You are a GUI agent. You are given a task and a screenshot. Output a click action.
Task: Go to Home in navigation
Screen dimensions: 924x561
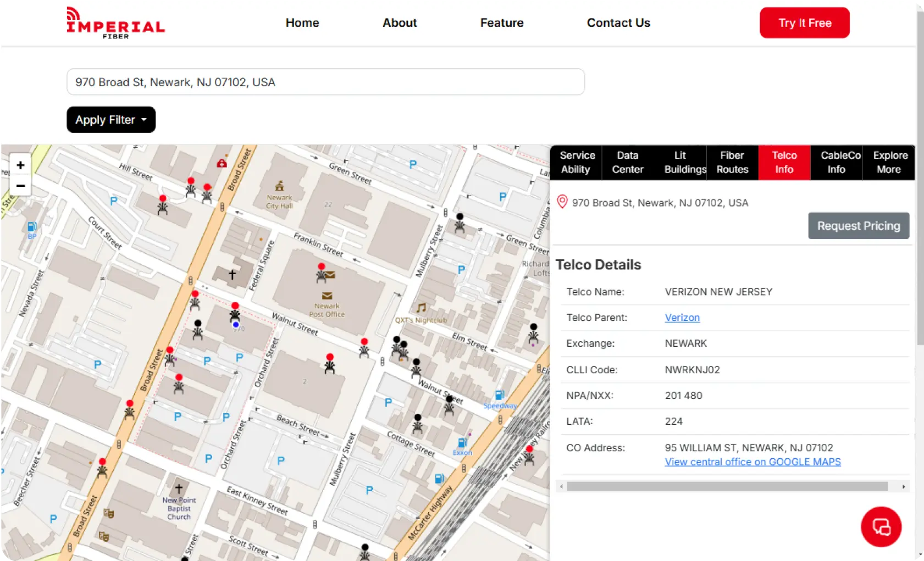302,23
